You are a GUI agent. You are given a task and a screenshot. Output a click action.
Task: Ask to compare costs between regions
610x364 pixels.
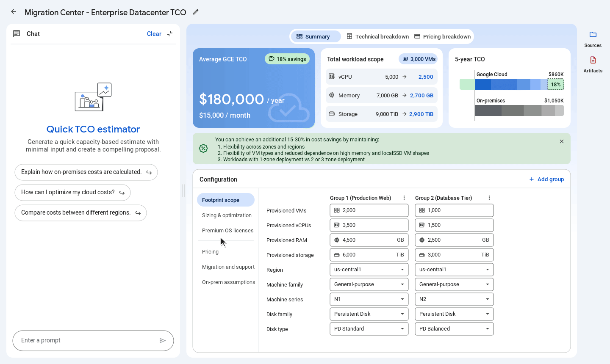[x=80, y=212]
